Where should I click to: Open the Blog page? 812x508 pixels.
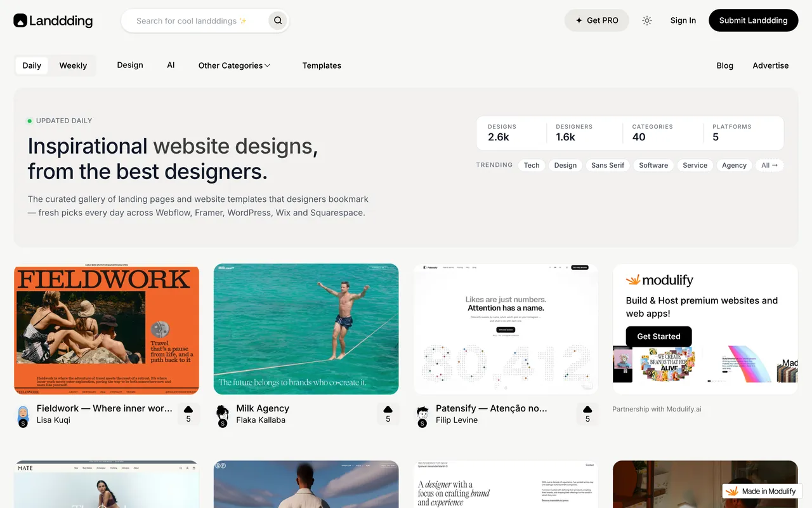click(x=724, y=65)
